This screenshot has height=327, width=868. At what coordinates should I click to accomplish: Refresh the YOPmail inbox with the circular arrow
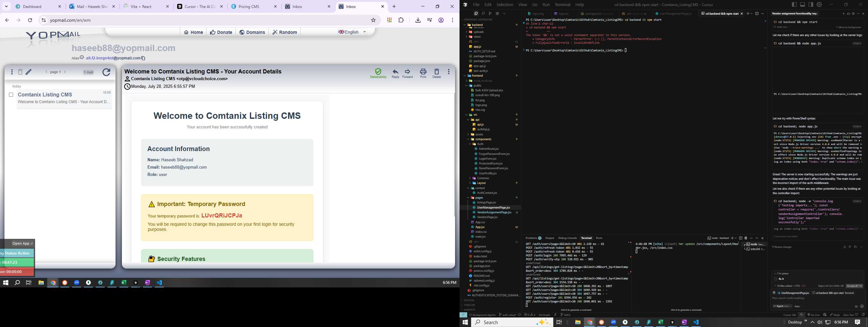click(107, 72)
